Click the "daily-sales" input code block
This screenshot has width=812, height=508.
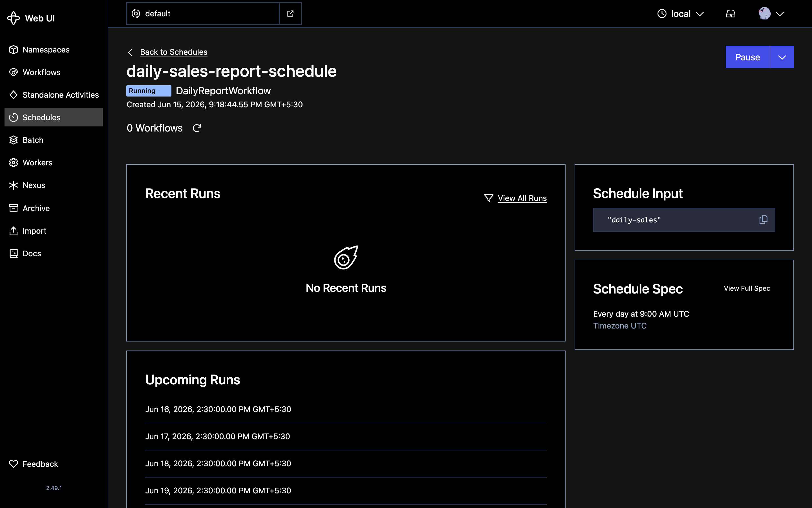coord(684,220)
